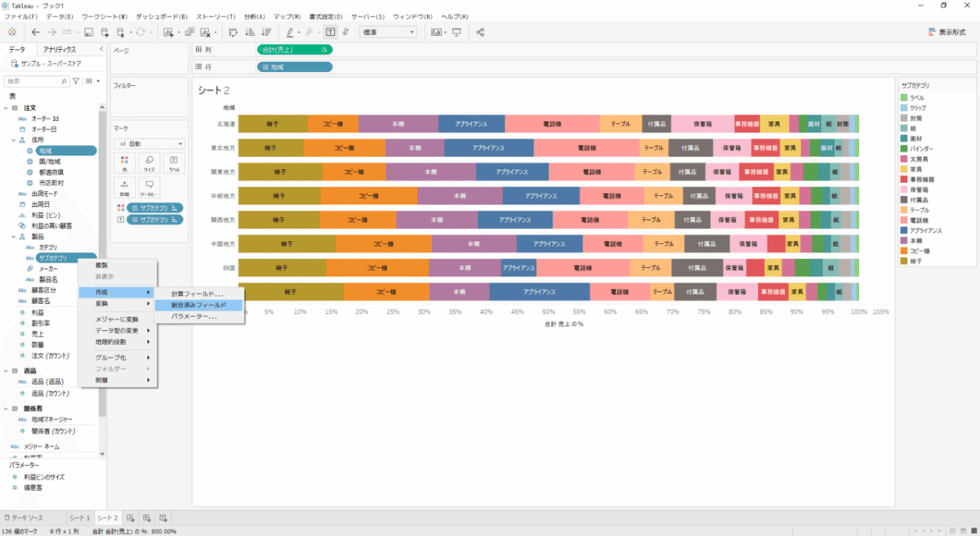Screen dimensions: 980x536
Task: Sort ascending using the toolbar icon
Action: point(249,32)
